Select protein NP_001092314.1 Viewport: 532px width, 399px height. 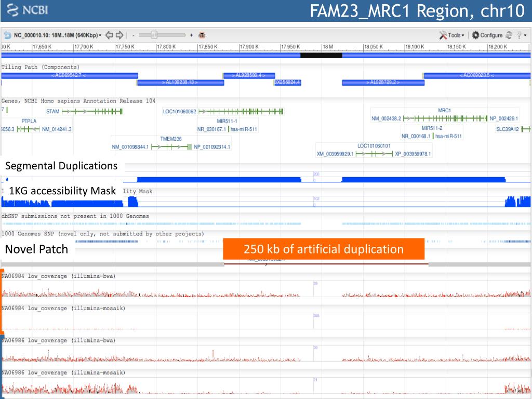[x=212, y=147]
